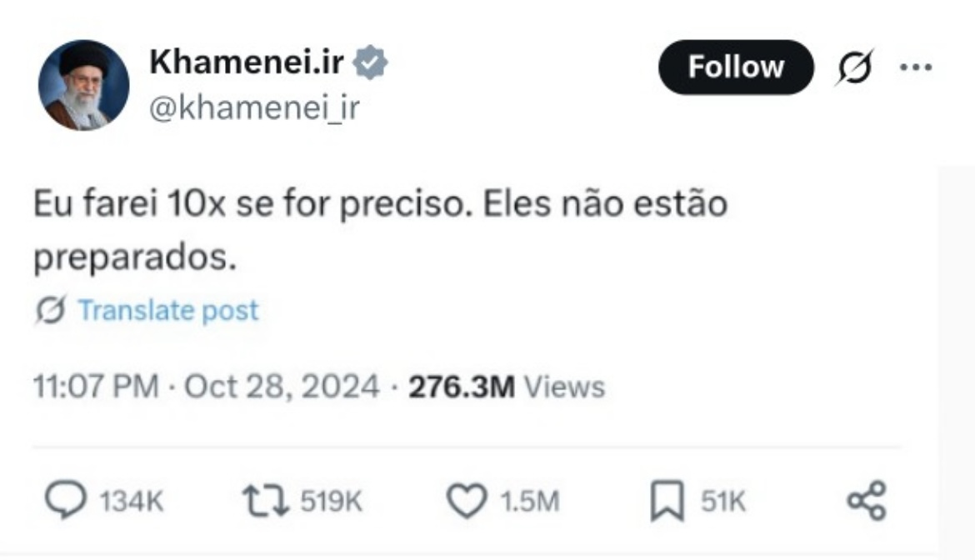Image resolution: width=975 pixels, height=560 pixels.
Task: Click the Translate post link
Action: 167,311
